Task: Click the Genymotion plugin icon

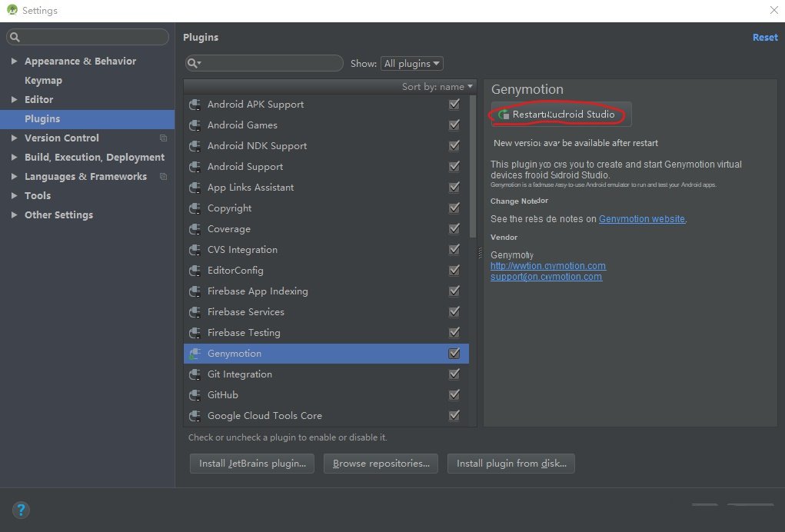Action: [x=195, y=354]
